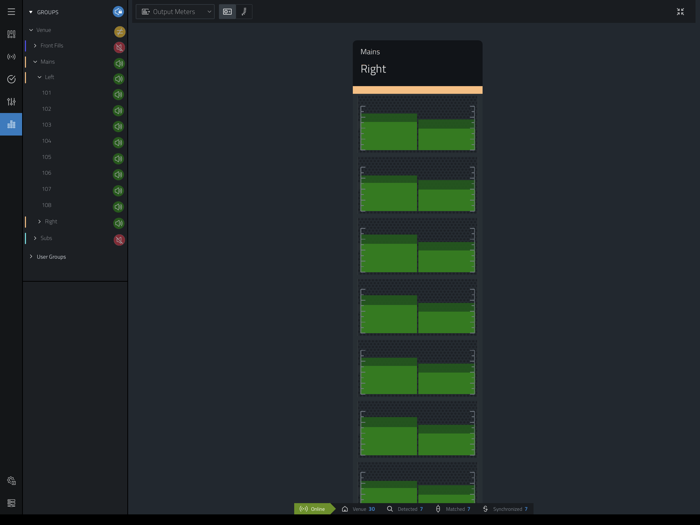Viewport: 700px width, 525px height.
Task: Mute amplifier 107
Action: tap(118, 191)
